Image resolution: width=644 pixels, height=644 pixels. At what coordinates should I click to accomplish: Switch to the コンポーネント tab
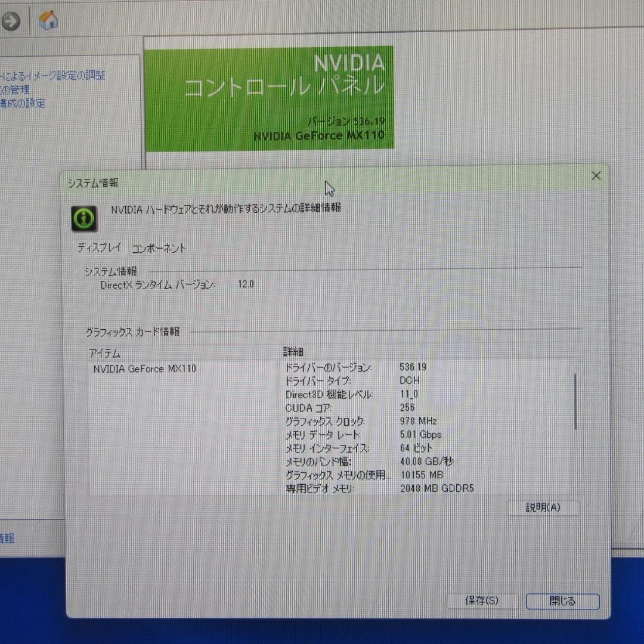(x=159, y=248)
